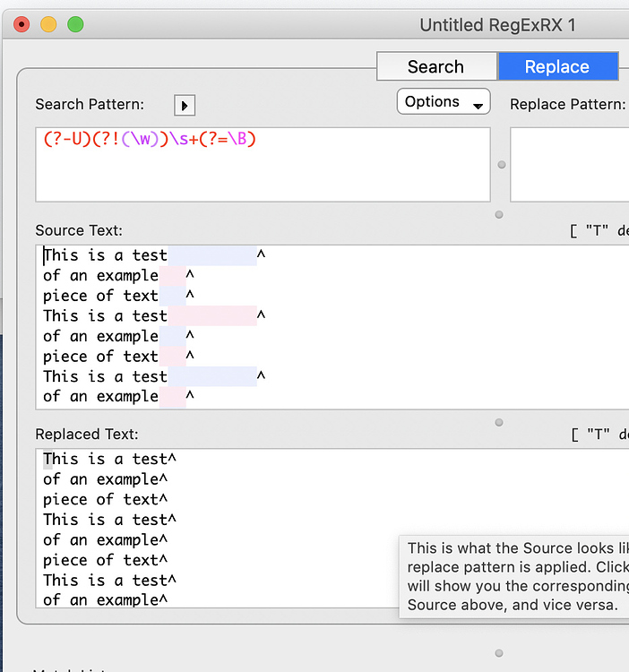Click first "This is a test^" in Replaced Text

[109, 460]
